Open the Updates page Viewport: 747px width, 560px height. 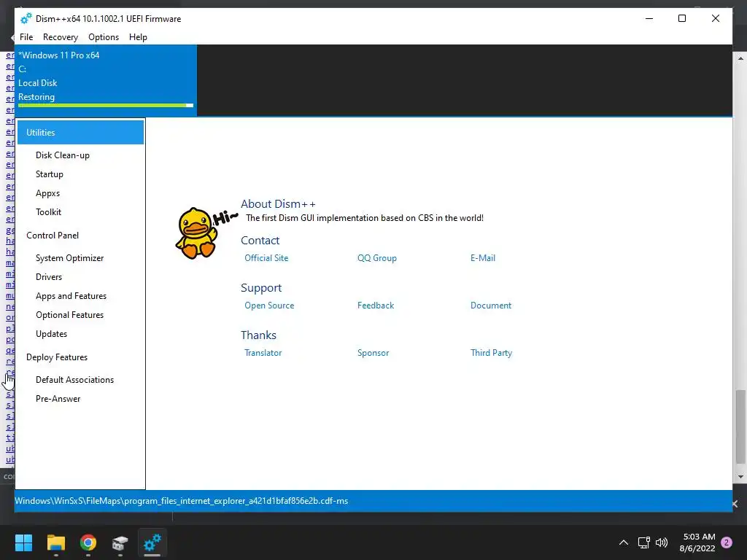[52, 334]
